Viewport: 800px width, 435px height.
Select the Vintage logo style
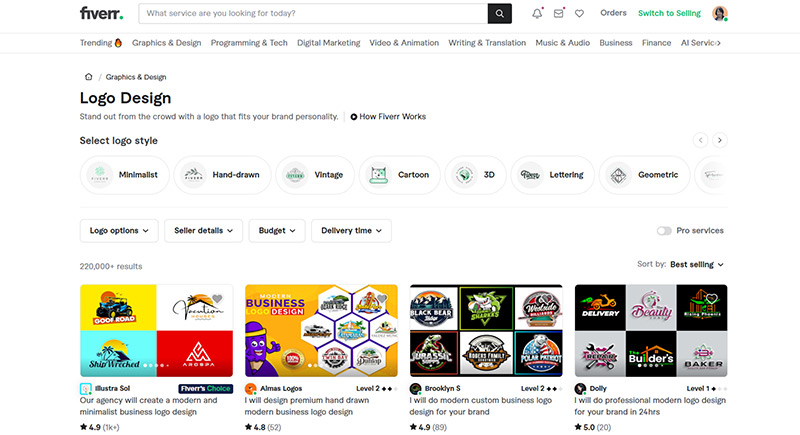click(x=315, y=175)
